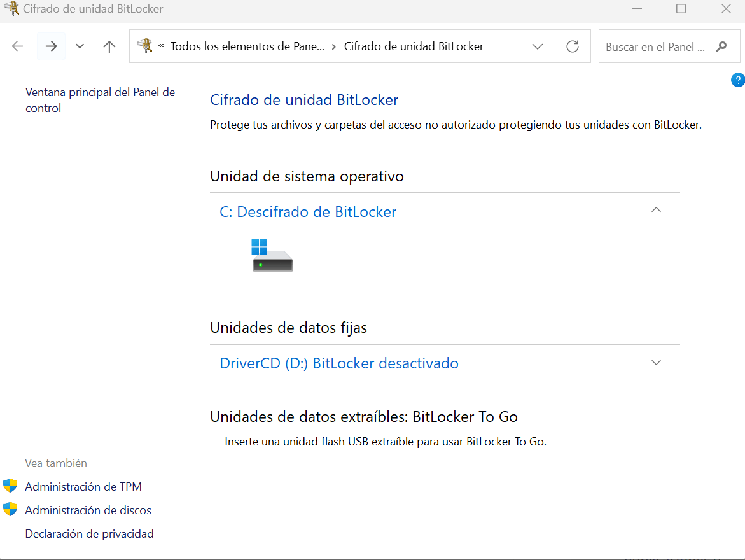The width and height of the screenshot is (745, 560).
Task: Open 'Declaración de privacidad' link
Action: point(89,534)
